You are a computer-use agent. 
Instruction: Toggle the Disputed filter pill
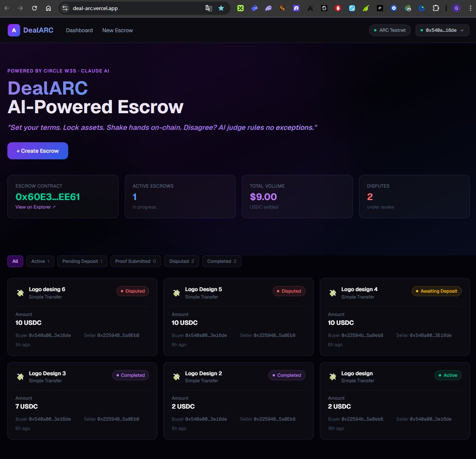[x=181, y=261]
